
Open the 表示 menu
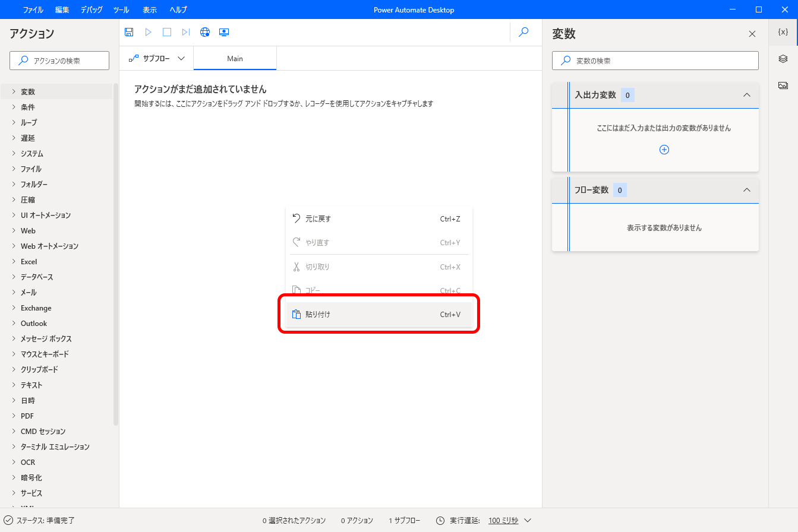pyautogui.click(x=150, y=9)
